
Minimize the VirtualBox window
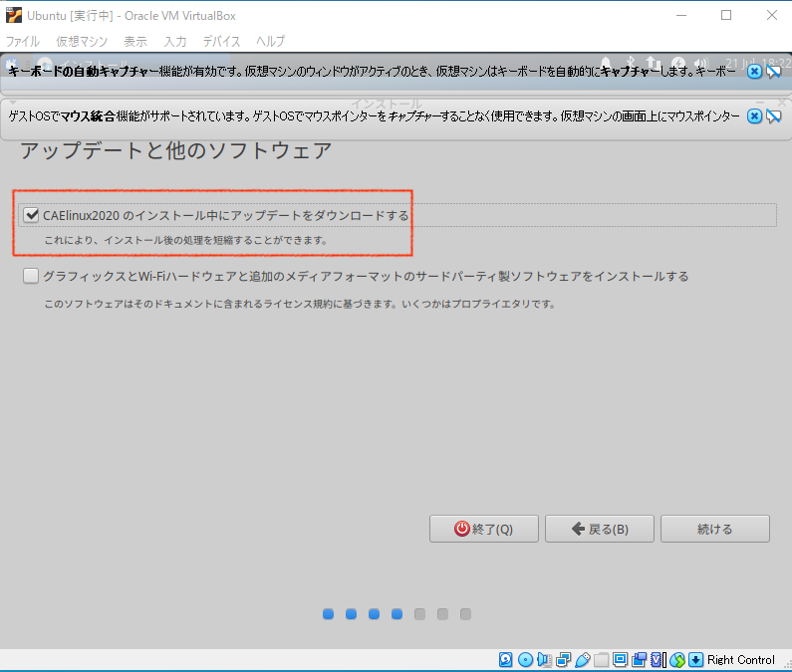coord(681,16)
